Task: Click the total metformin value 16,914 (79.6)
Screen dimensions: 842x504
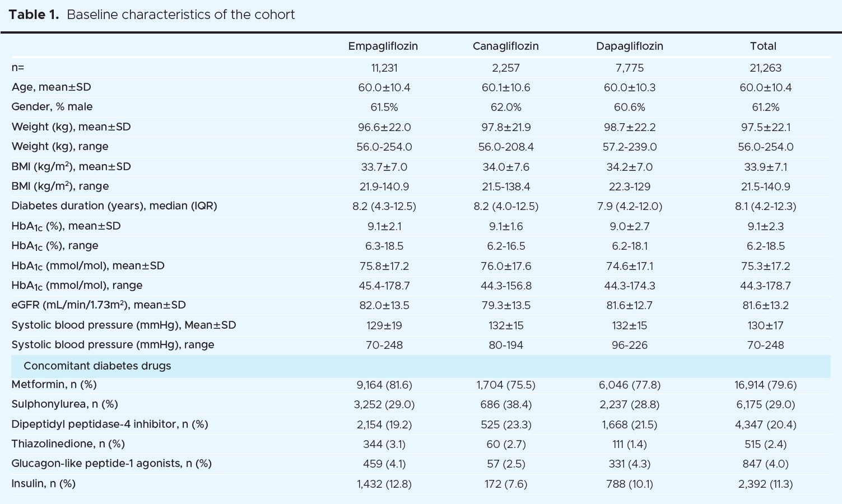Action: tap(765, 385)
